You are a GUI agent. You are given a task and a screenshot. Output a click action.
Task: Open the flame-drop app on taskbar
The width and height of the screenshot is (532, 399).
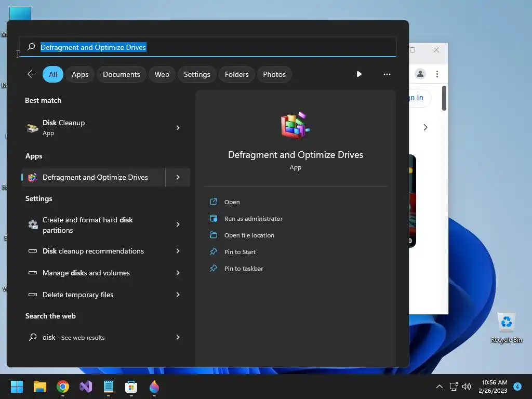click(x=154, y=387)
